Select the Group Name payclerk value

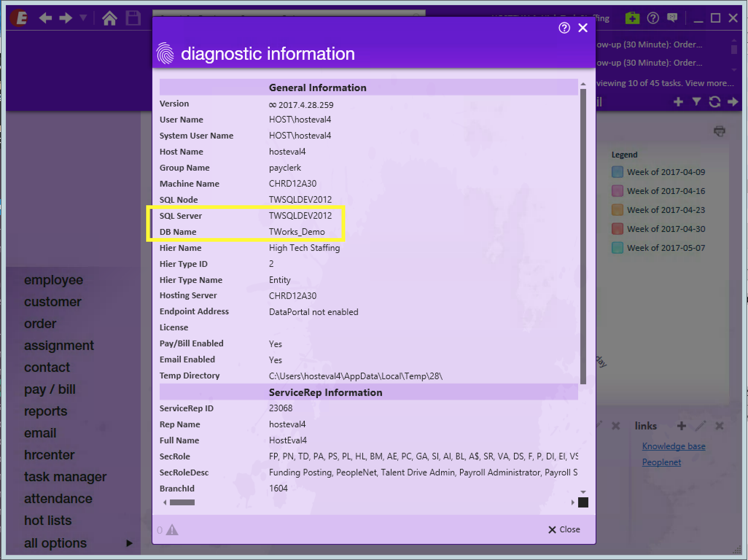pyautogui.click(x=285, y=168)
